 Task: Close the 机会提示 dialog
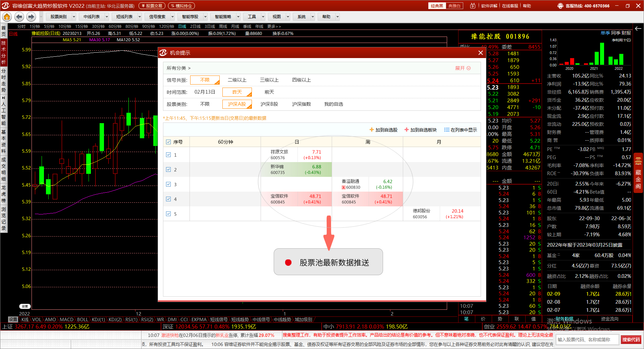click(480, 53)
